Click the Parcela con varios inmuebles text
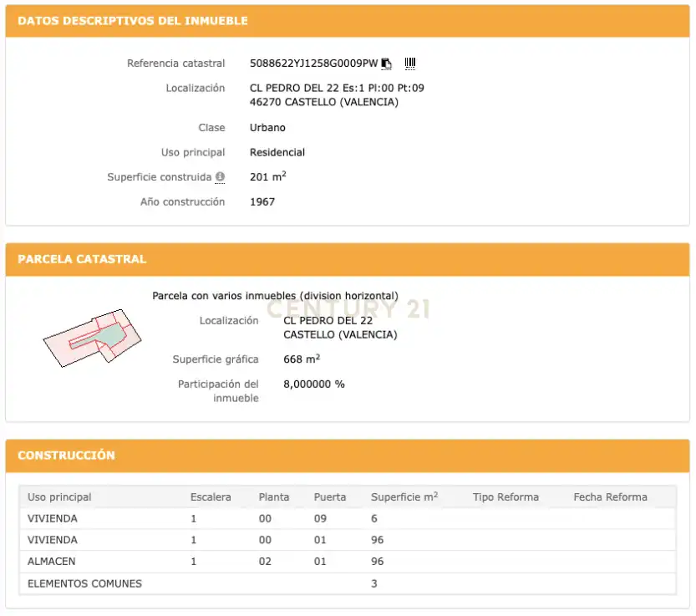 click(275, 296)
